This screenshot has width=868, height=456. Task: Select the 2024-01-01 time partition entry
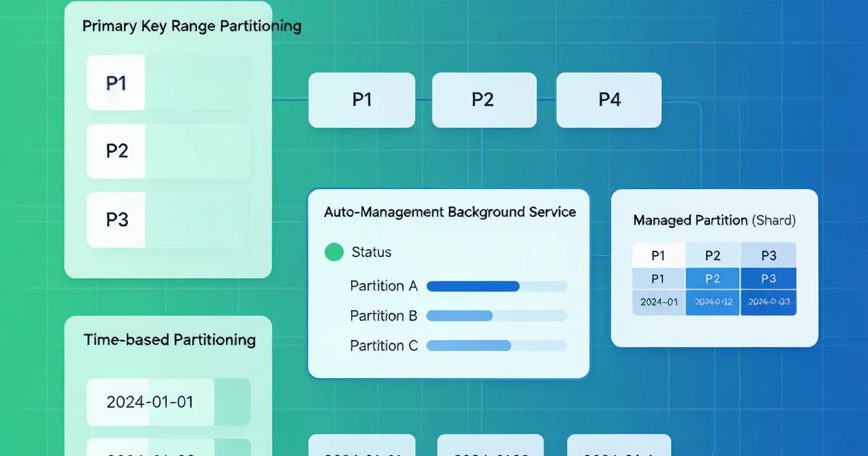pos(169,402)
